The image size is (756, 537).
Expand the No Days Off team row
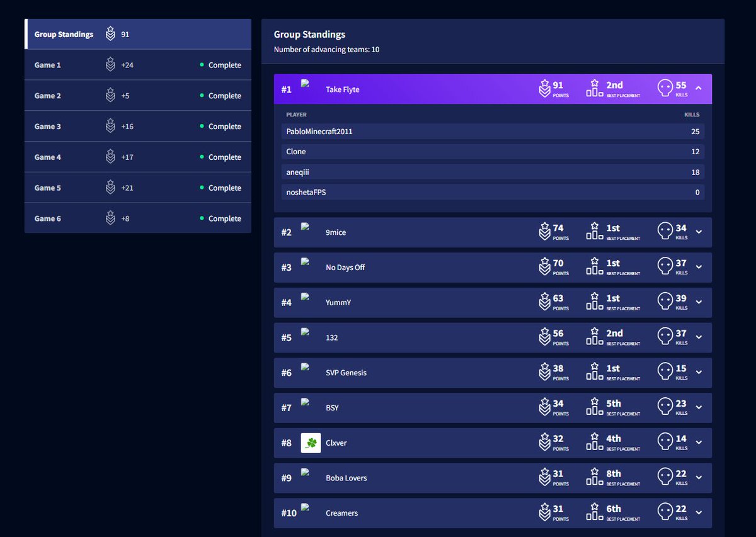click(x=698, y=268)
